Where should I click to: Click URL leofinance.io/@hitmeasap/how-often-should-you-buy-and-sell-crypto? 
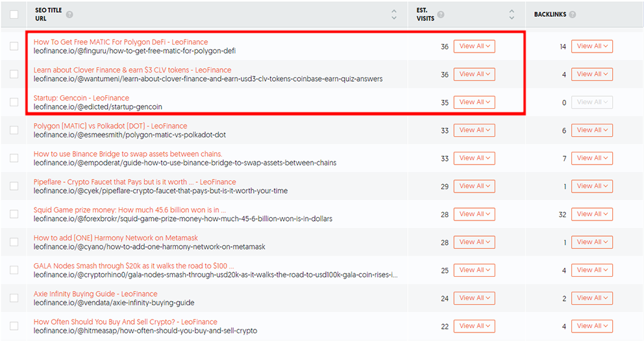(145, 331)
